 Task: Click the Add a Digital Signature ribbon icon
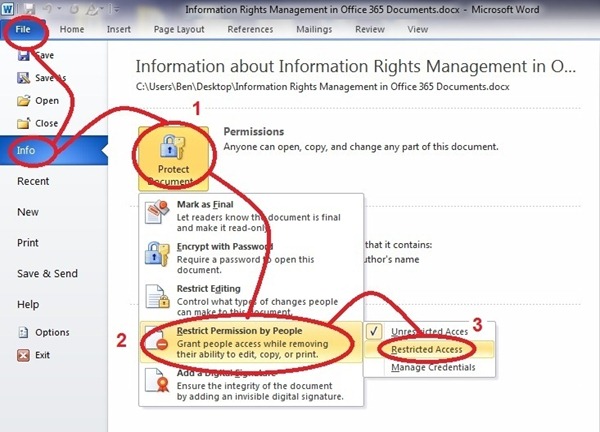[157, 380]
